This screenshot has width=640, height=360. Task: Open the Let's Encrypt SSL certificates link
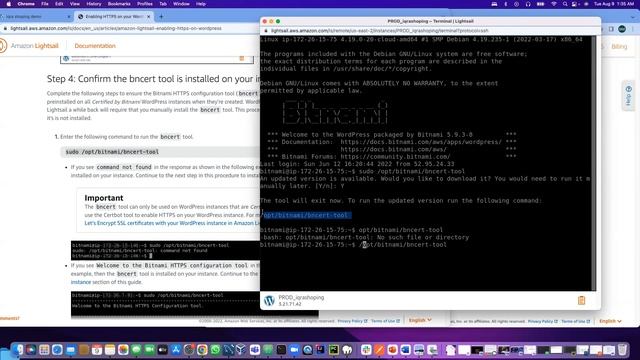[x=172, y=223]
